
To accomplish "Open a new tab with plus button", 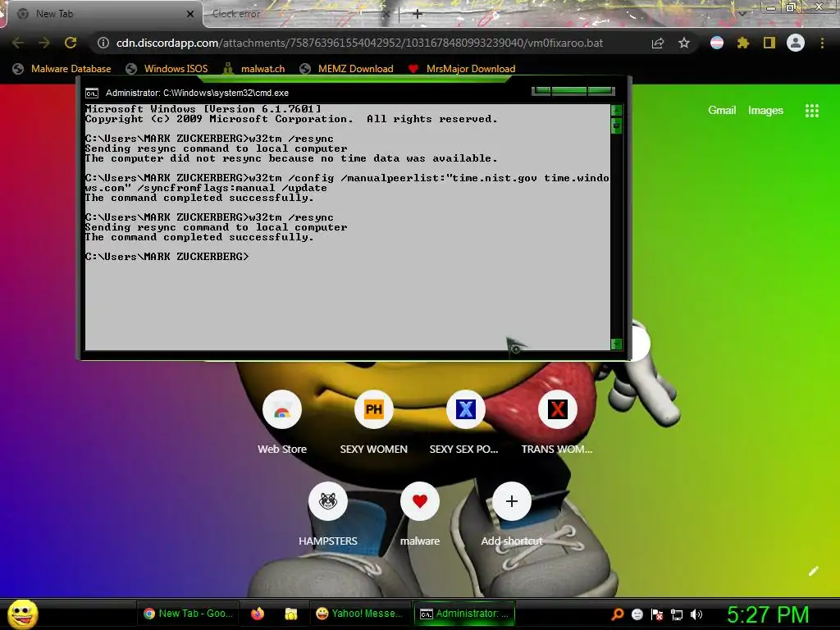I will [x=418, y=14].
